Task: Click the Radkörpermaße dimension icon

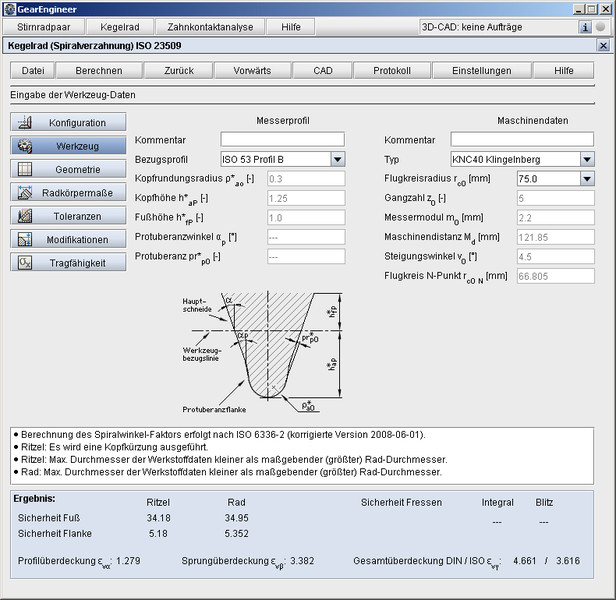Action: [25, 192]
